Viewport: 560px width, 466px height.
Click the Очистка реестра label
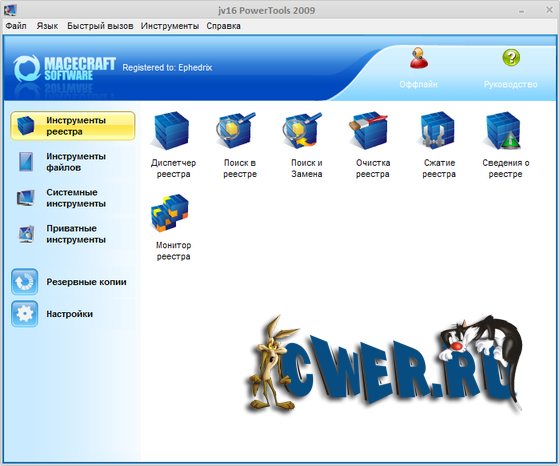373,169
